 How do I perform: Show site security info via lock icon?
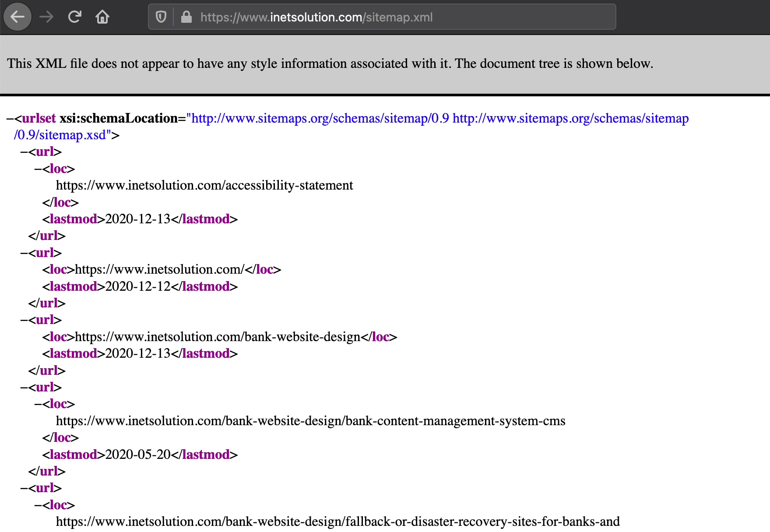pos(186,17)
